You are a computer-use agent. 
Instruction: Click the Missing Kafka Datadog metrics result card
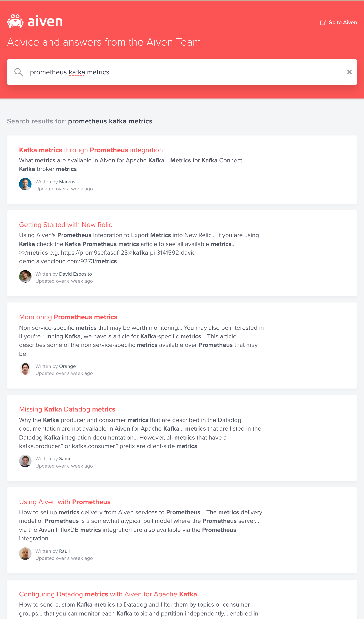(x=182, y=437)
